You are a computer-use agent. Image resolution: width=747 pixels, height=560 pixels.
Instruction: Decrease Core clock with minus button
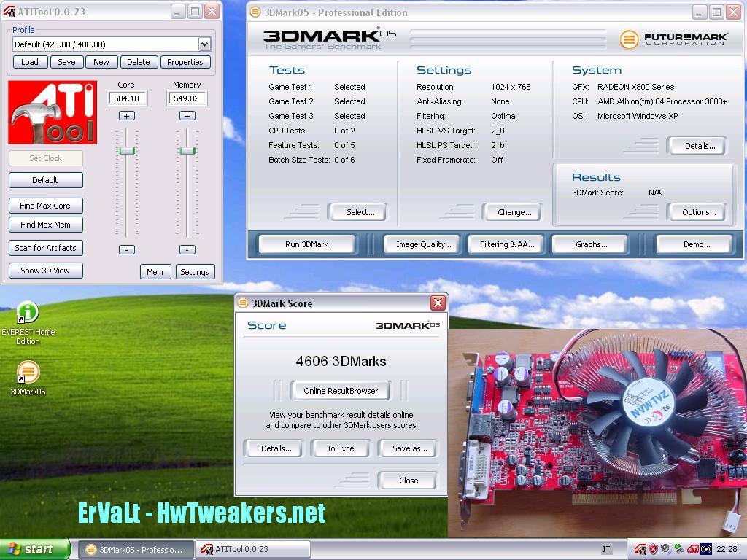[x=127, y=249]
